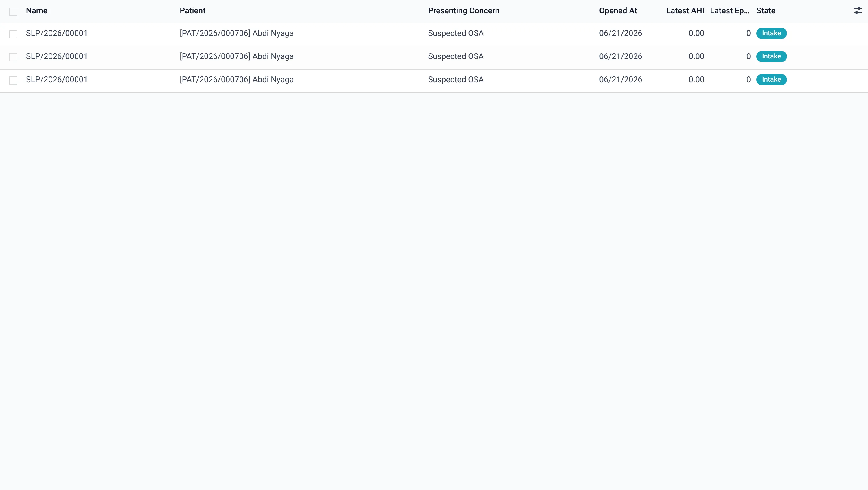Sort by the Name column header

(37, 11)
